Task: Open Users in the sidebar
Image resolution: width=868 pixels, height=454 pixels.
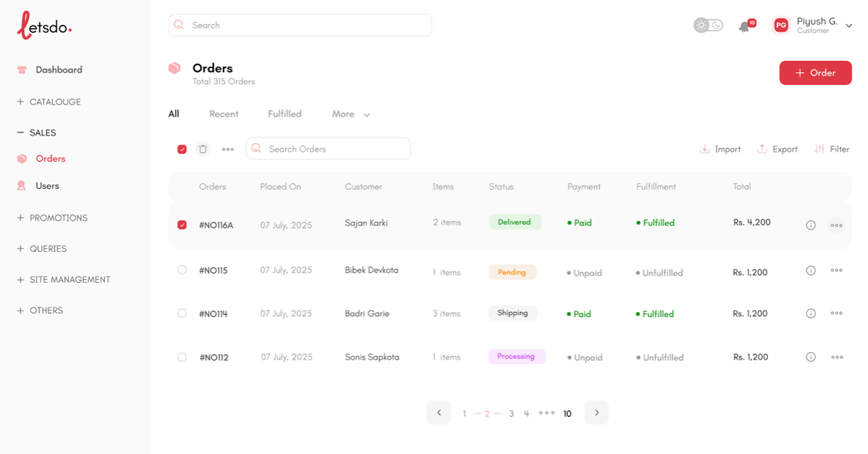Action: pos(47,186)
